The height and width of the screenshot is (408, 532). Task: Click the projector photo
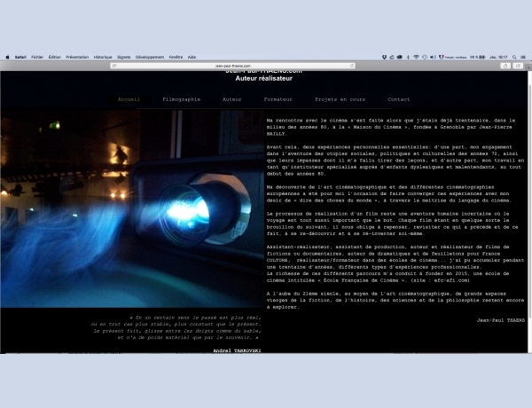(132, 208)
